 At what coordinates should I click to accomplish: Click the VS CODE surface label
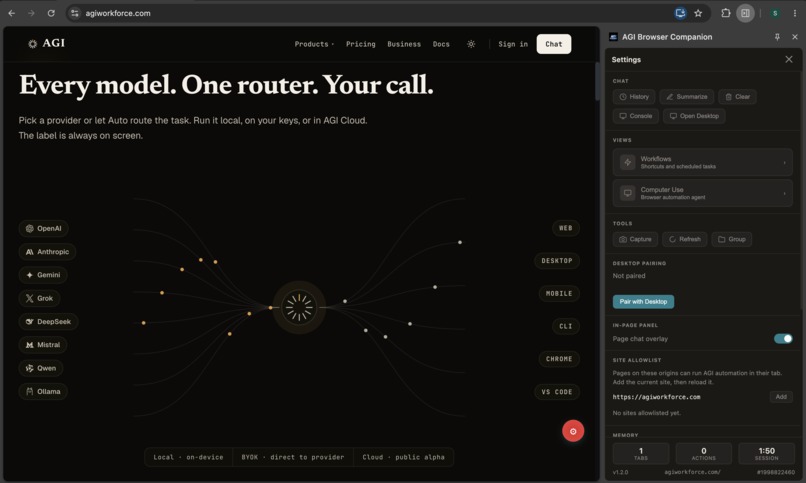tap(557, 392)
